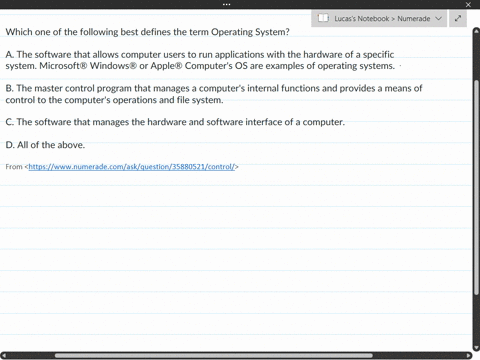Expand the note to full page view
The image size is (480, 360).
coord(458,18)
